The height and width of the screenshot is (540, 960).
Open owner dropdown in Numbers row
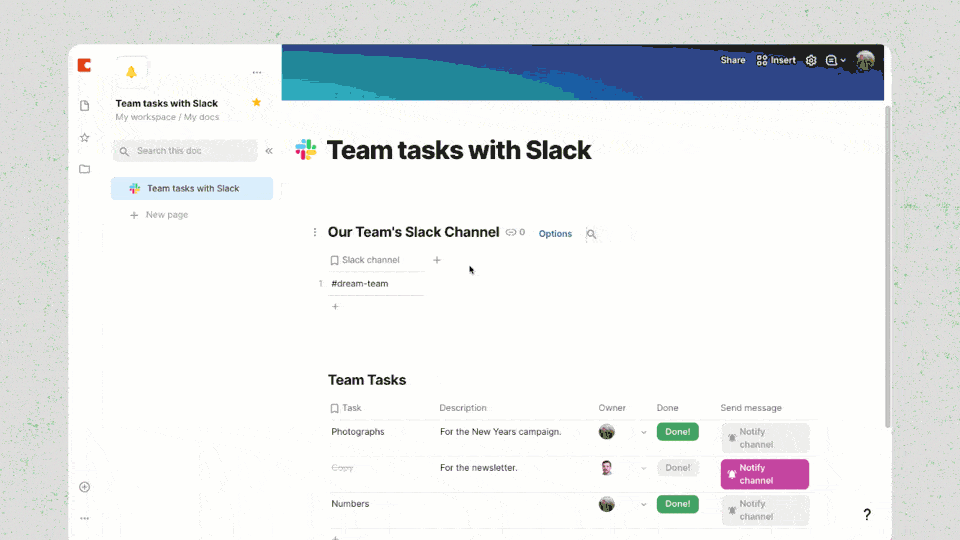[x=643, y=504]
